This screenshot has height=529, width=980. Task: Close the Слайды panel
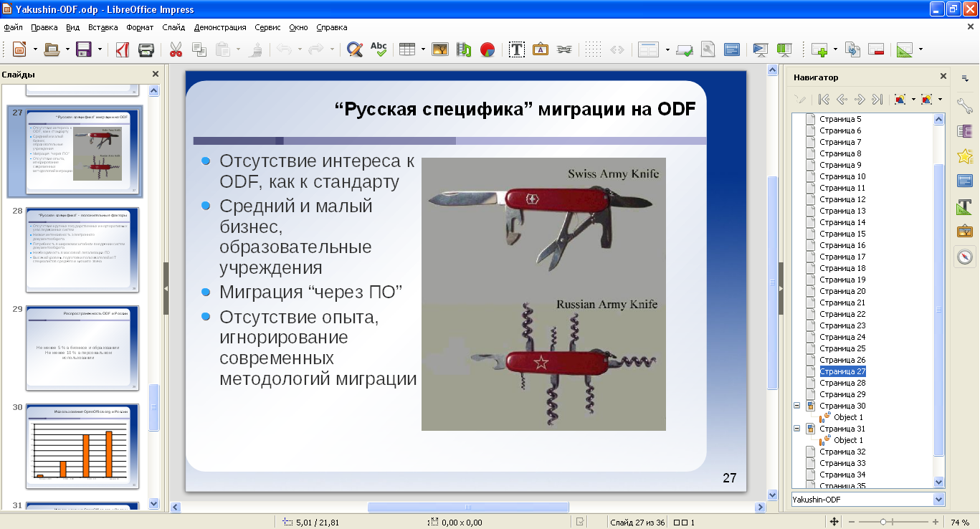click(156, 74)
